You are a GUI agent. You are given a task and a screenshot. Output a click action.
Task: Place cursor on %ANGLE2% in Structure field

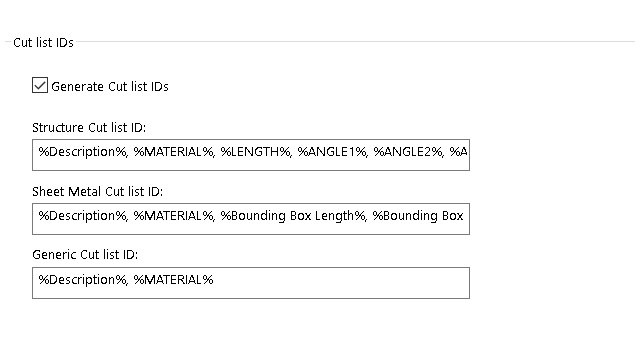pyautogui.click(x=408, y=152)
